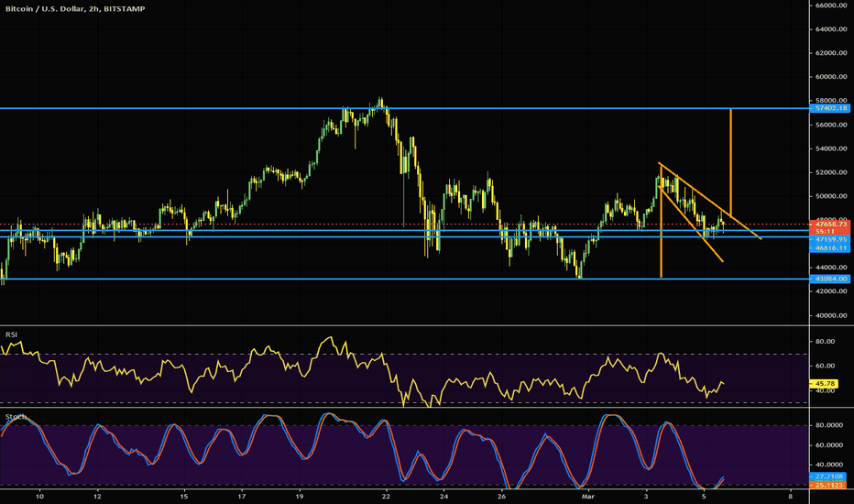Click the 52000.00 price axis label
The height and width of the screenshot is (504, 854).
(831, 172)
